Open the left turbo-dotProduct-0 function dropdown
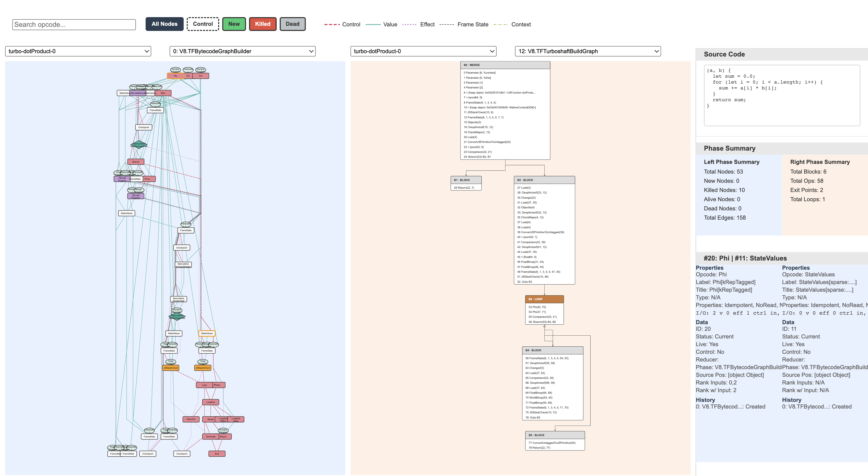The height and width of the screenshot is (476, 868). (78, 51)
